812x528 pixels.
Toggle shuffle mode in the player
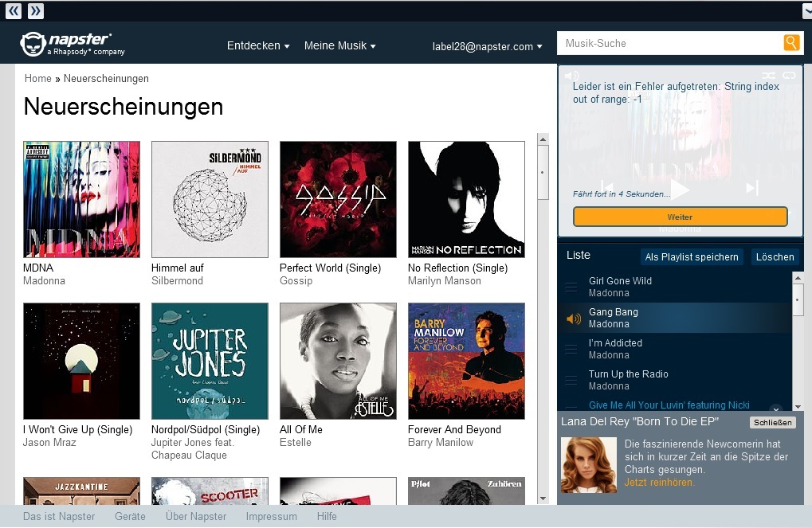[x=768, y=76]
